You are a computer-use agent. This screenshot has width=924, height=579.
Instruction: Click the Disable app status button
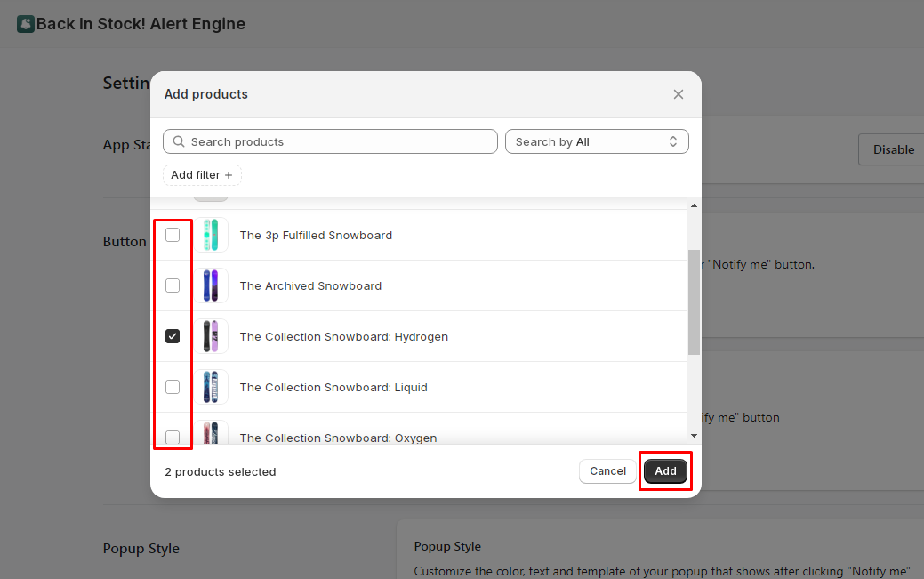pos(893,149)
